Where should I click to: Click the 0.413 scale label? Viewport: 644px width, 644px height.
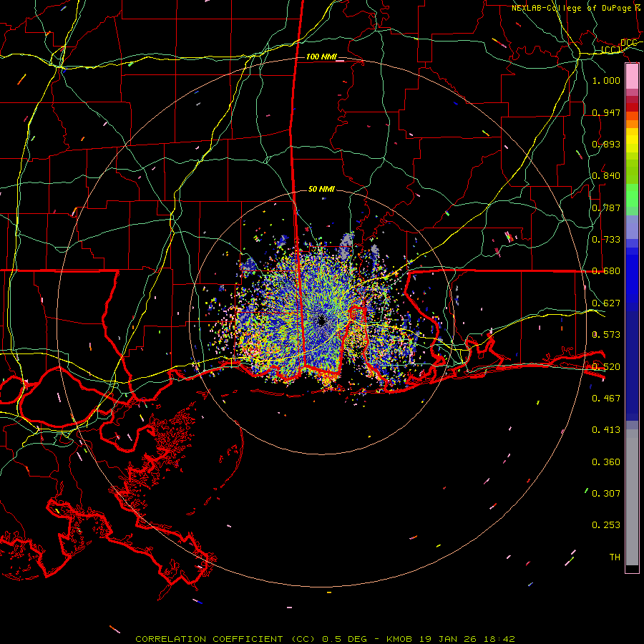pyautogui.click(x=606, y=430)
